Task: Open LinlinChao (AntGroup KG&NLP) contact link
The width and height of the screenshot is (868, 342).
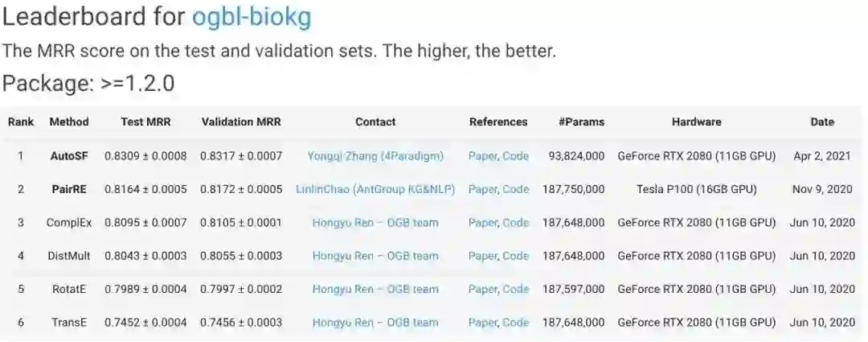Action: [x=375, y=190]
